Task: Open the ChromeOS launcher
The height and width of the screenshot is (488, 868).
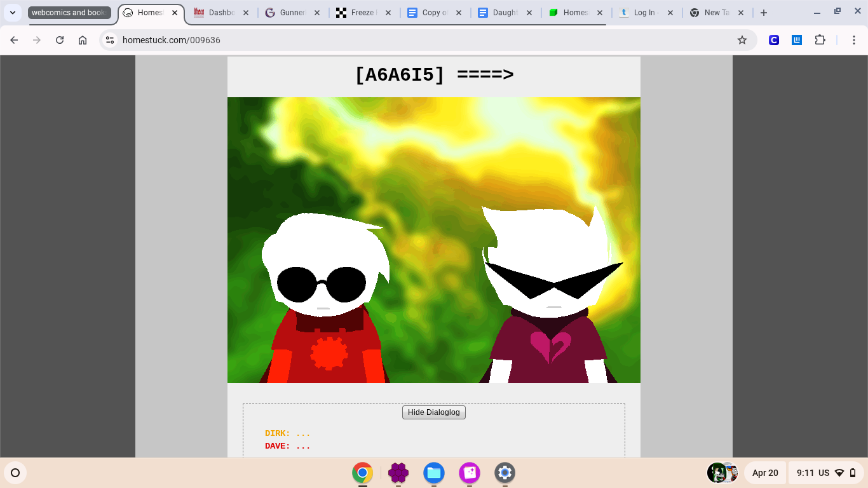Action: pos(15,473)
